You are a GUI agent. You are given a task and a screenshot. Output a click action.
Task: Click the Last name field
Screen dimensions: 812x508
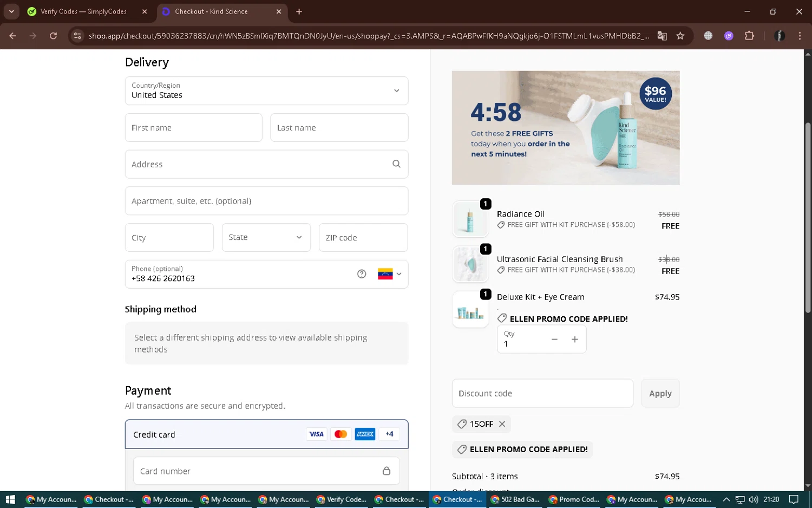(x=339, y=127)
